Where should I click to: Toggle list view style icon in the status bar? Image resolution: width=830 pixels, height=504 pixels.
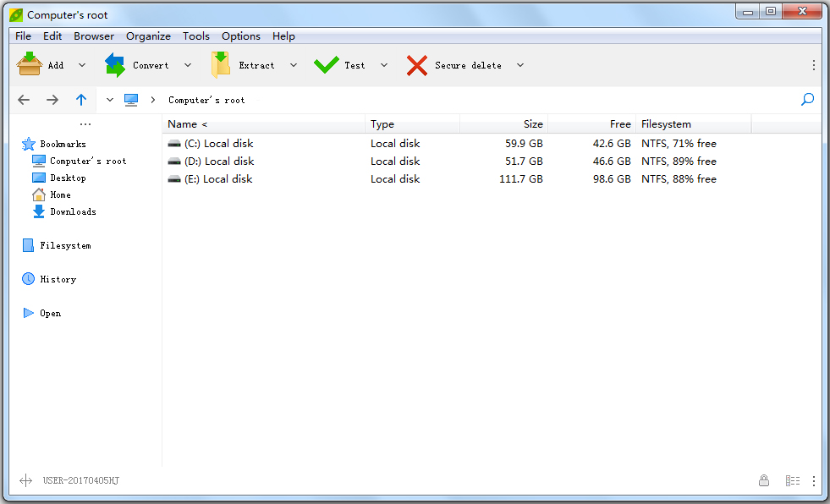[x=793, y=480]
